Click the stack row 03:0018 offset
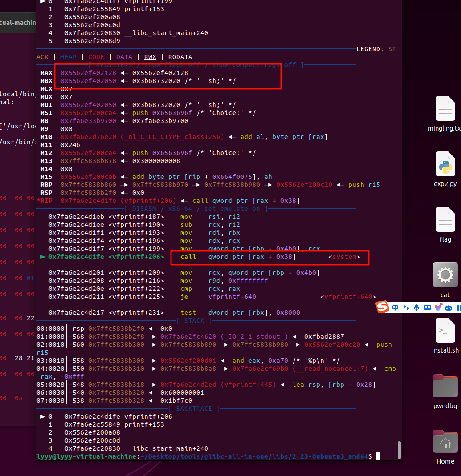 (x=51, y=361)
